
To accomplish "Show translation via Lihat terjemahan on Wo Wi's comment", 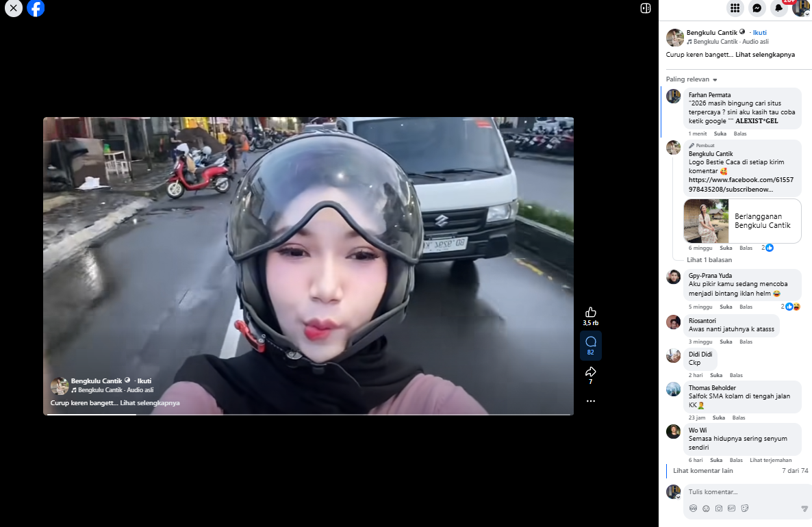I will coord(770,460).
